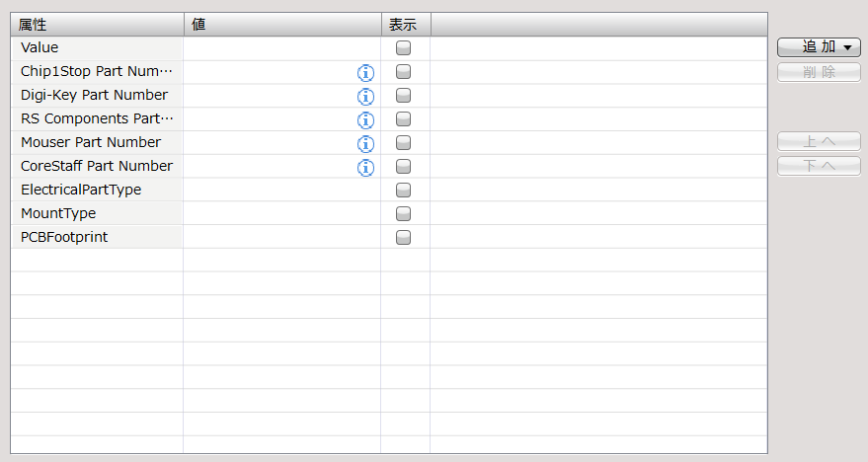Image resolution: width=868 pixels, height=462 pixels.
Task: Click info icon for Digi-Key Part Number
Action: pyautogui.click(x=365, y=96)
